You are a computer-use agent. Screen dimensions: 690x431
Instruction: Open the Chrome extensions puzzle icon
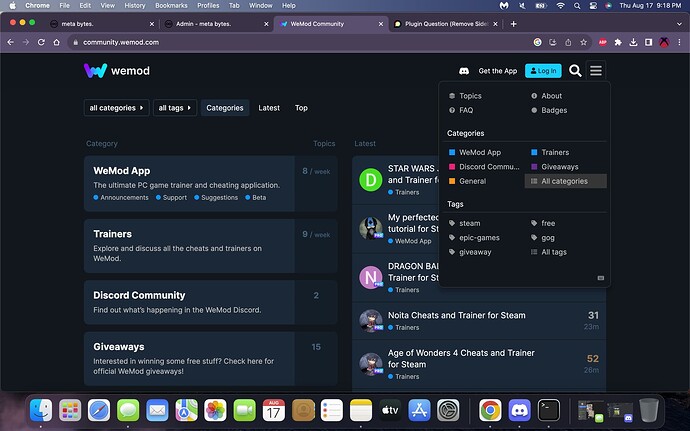[618, 42]
